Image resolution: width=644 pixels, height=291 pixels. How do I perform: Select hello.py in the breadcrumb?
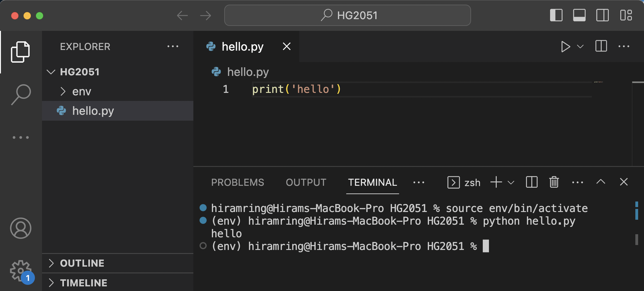(x=247, y=72)
